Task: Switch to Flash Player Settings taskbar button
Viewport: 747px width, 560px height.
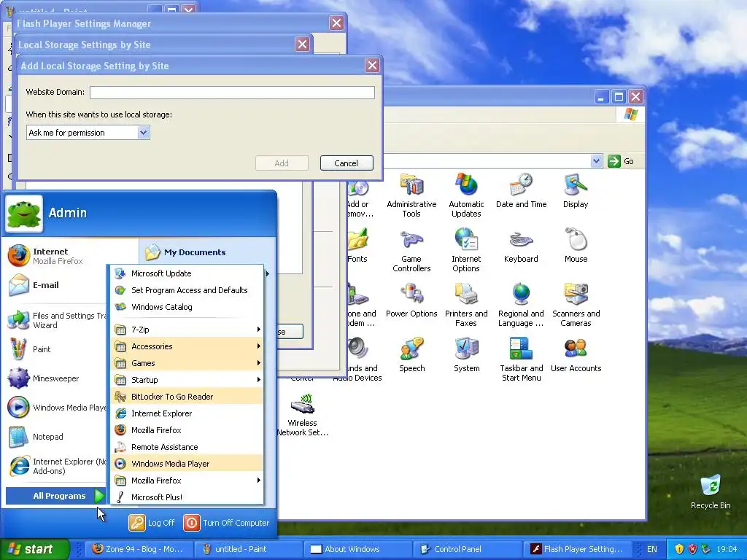Action: (576, 549)
